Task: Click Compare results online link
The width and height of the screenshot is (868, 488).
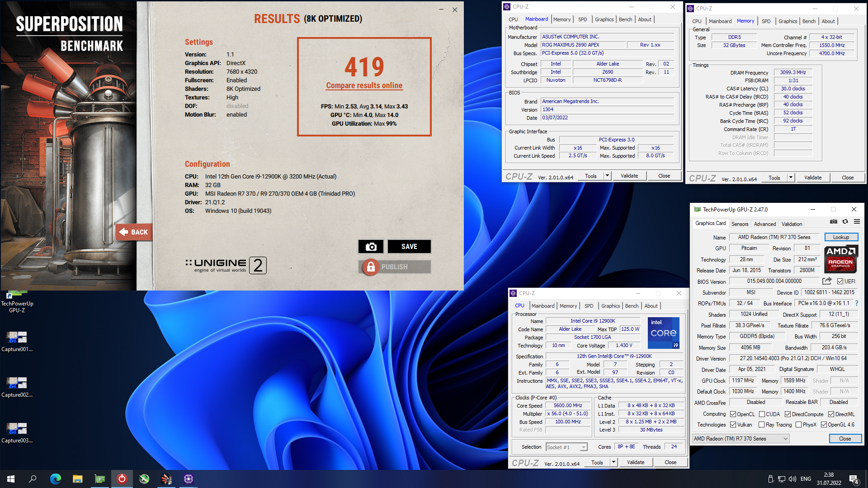Action: (364, 85)
